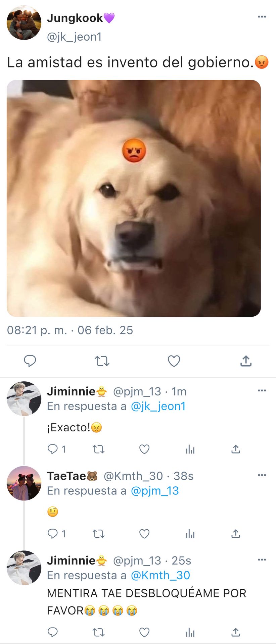Open the @Kmth_30 mention link
The height and width of the screenshot is (644, 276).
160,575
